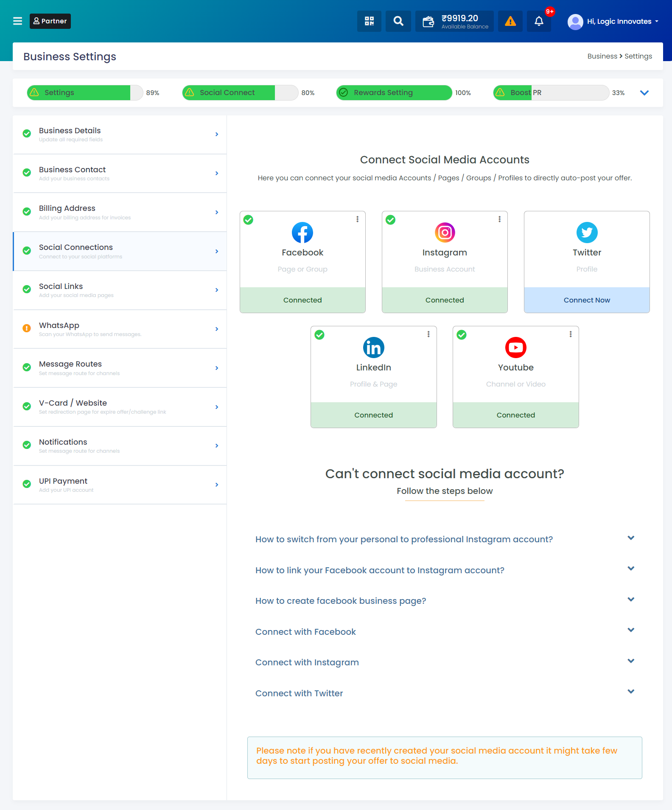Open WhatsApp settings menu item
The height and width of the screenshot is (810, 672).
tap(120, 329)
